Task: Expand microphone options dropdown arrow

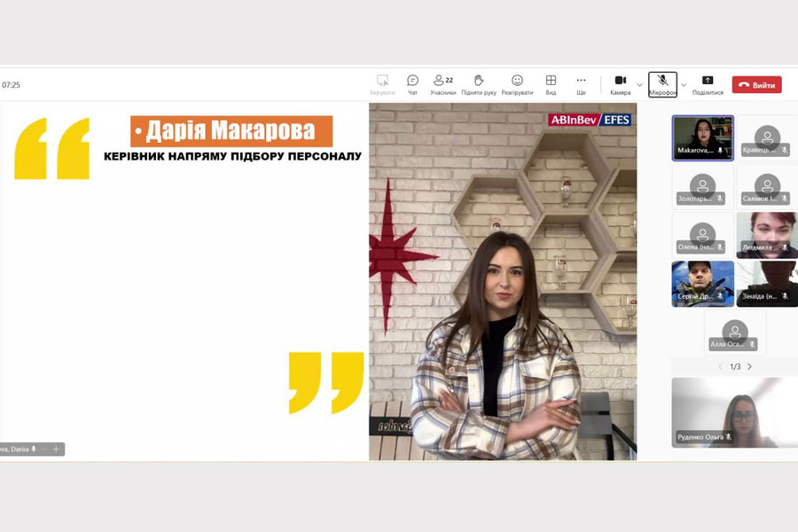Action: coord(684,85)
